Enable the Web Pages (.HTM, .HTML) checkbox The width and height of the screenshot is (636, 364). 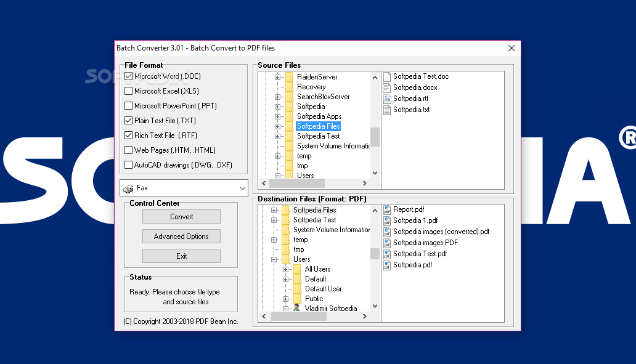(129, 150)
